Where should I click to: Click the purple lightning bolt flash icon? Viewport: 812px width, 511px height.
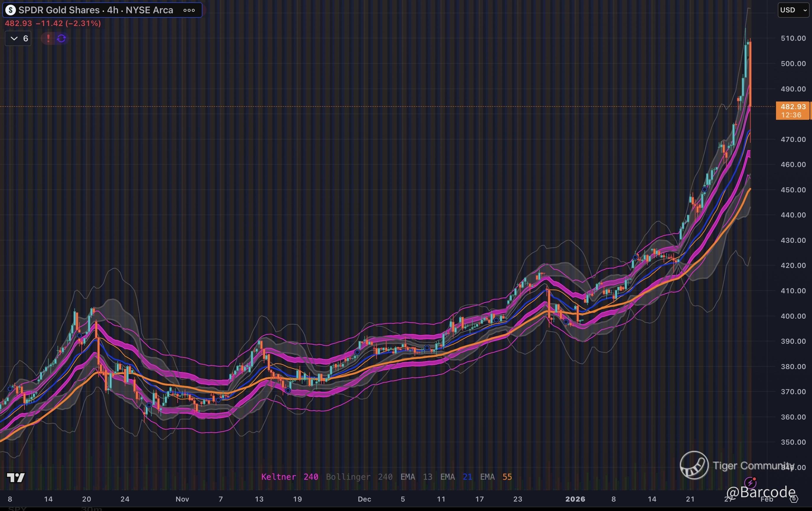pos(750,482)
